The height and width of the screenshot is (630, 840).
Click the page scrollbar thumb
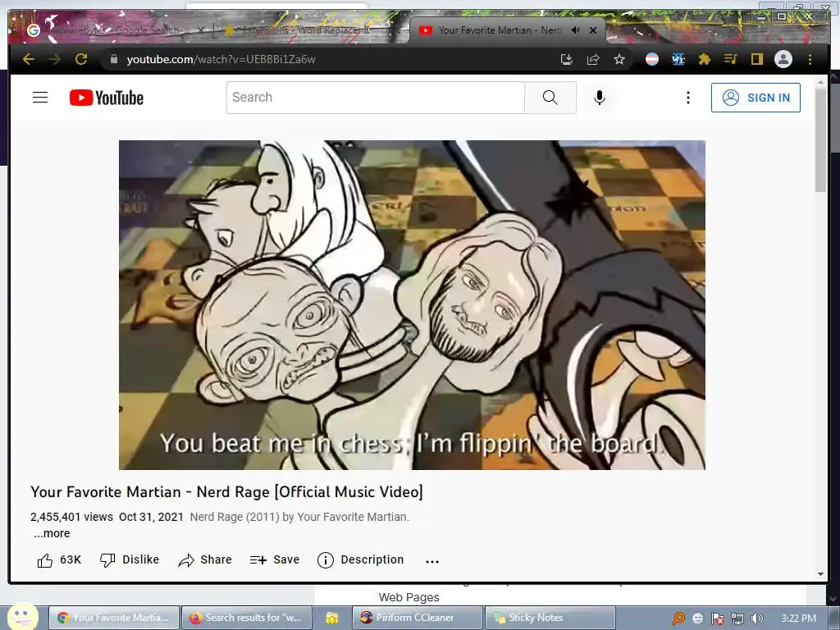[820, 139]
